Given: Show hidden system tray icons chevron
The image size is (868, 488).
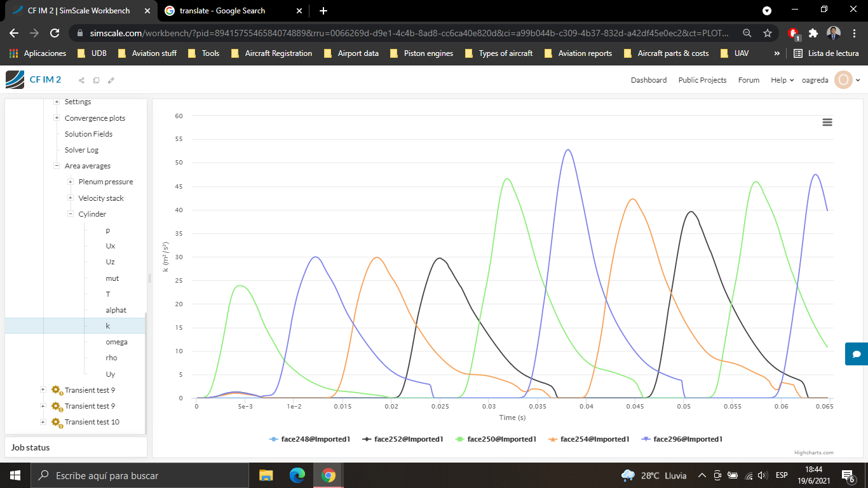Looking at the screenshot, I should [702, 475].
